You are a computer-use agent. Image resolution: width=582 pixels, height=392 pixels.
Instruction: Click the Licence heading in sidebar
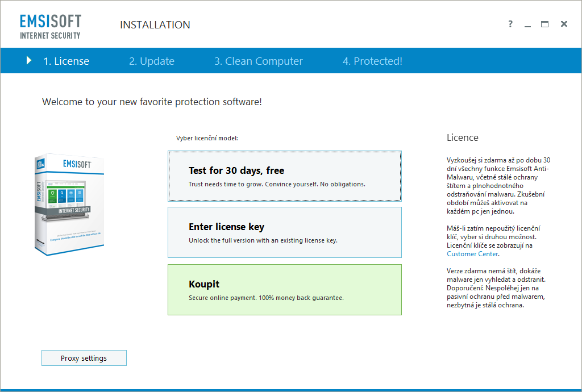click(462, 137)
